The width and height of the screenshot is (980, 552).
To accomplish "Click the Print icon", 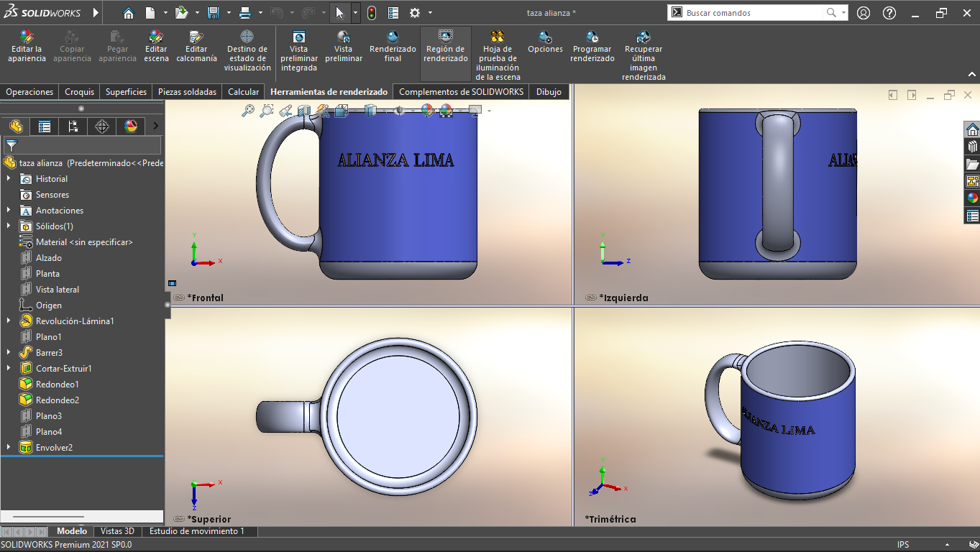I will 244,13.
